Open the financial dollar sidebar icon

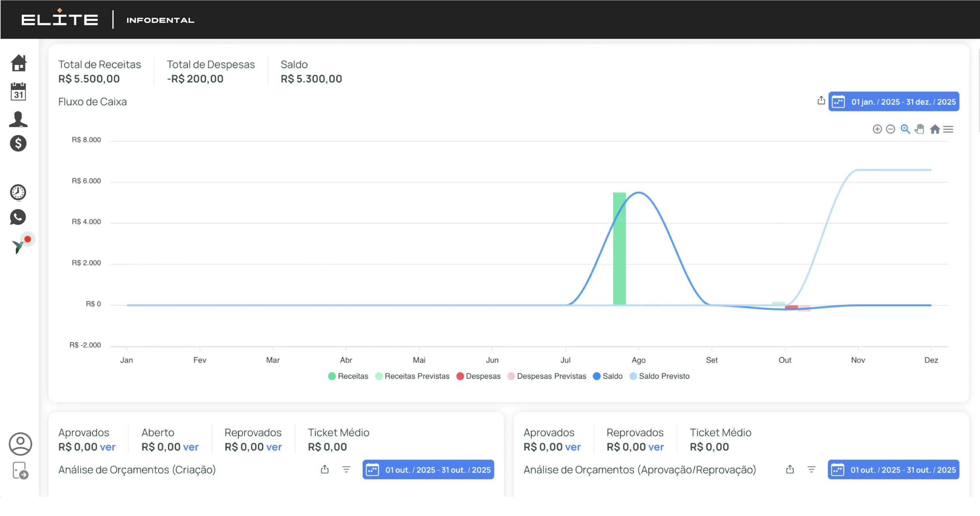click(18, 144)
